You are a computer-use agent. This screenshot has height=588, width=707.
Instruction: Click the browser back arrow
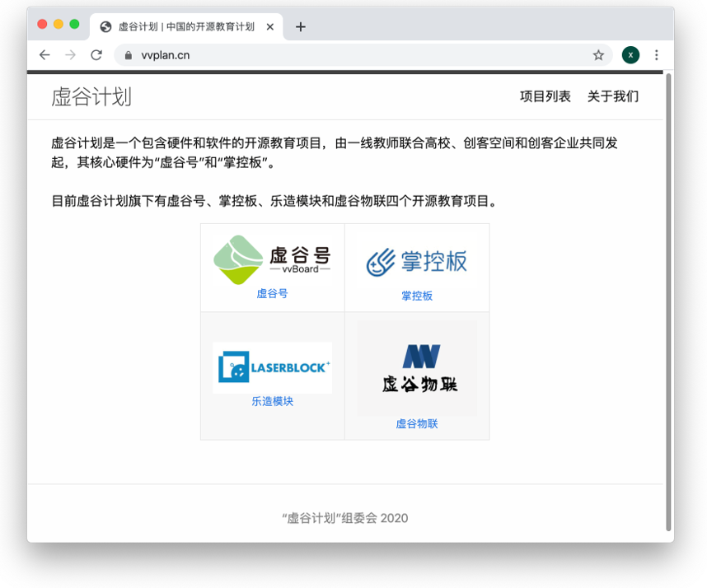point(44,55)
